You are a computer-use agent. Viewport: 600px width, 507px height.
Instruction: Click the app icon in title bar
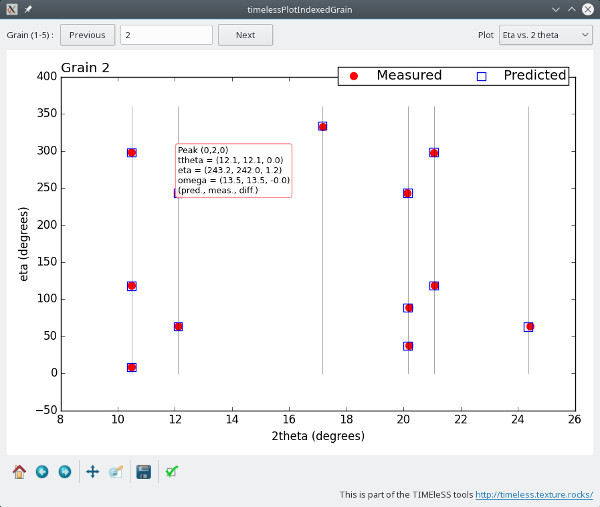pos(10,9)
